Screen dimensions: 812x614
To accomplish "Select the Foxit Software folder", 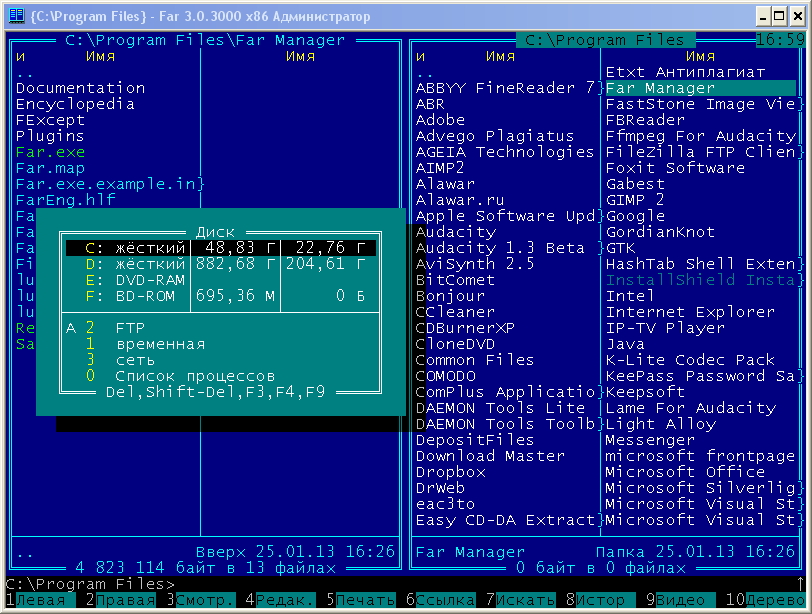I will (x=675, y=169).
